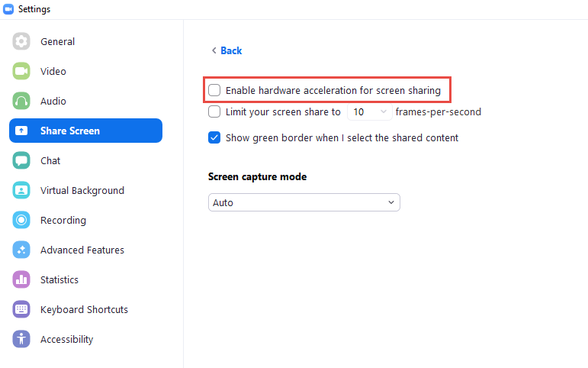Switch to the Recording settings tab
The height and width of the screenshot is (368, 588).
click(63, 220)
